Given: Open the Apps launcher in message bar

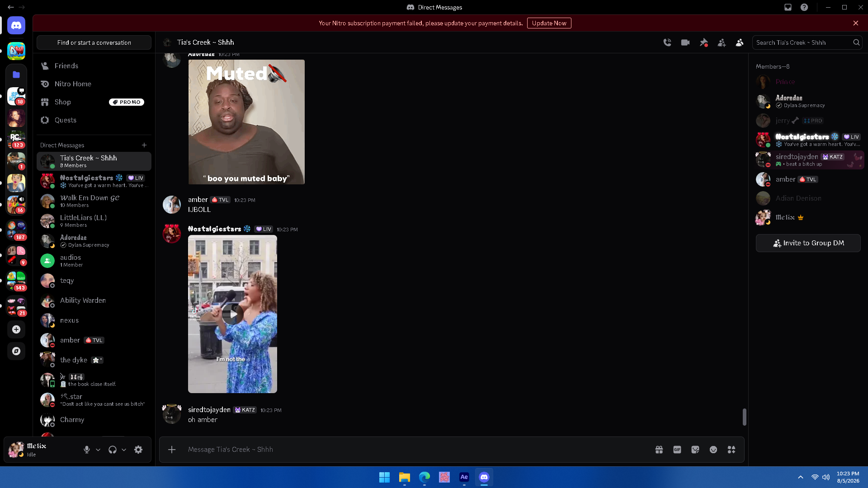Looking at the screenshot, I should [x=731, y=450].
